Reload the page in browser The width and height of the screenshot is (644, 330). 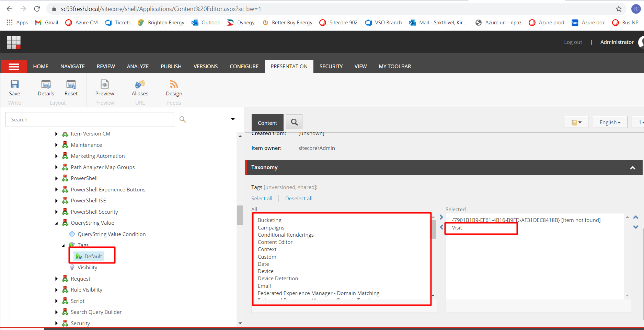pyautogui.click(x=37, y=9)
